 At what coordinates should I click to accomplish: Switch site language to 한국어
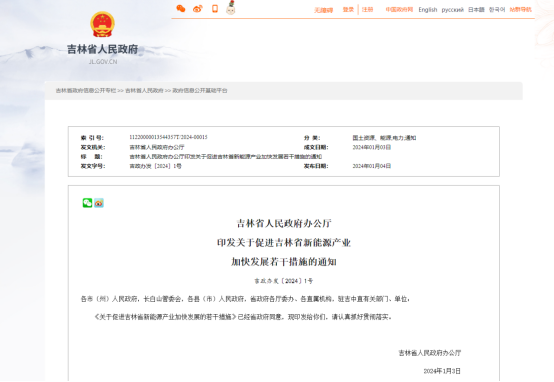[x=497, y=10]
